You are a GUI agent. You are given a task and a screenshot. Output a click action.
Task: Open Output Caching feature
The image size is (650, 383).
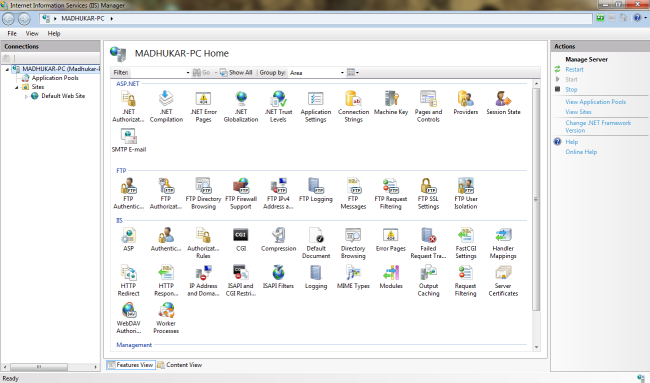coord(428,280)
